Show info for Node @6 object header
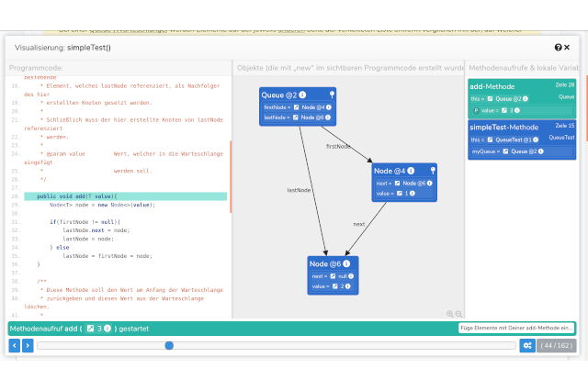This screenshot has width=588, height=391. point(346,263)
